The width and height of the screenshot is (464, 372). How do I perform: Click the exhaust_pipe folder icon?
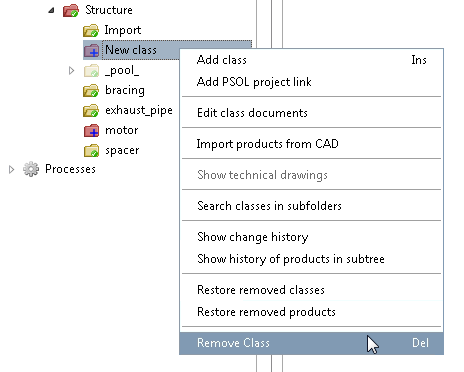point(91,111)
